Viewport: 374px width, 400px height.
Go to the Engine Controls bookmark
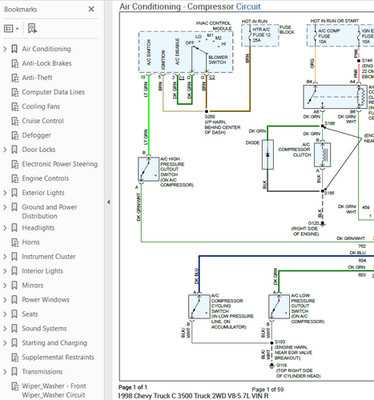point(45,178)
